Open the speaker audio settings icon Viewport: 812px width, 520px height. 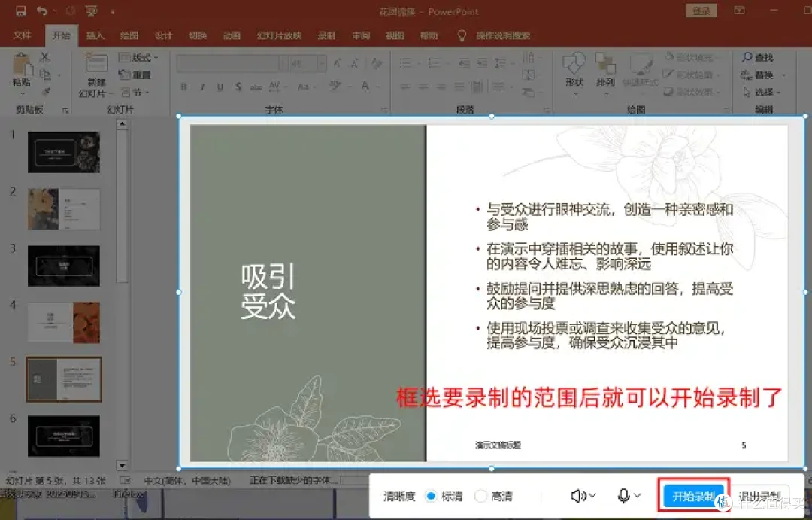click(x=578, y=496)
